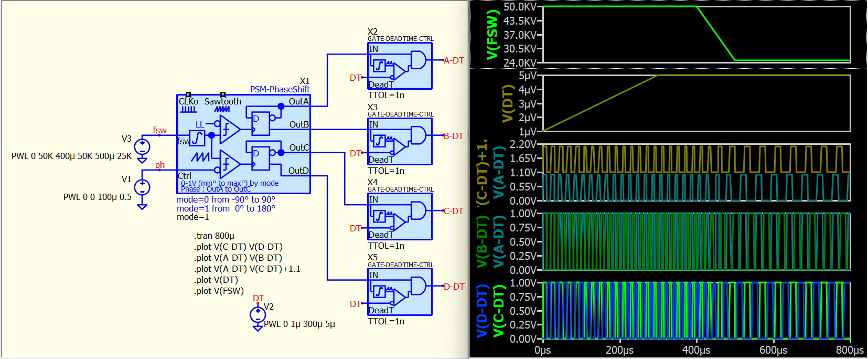This screenshot has height=359, width=868.
Task: Select the X5 gate deadtime control block
Action: [400, 292]
